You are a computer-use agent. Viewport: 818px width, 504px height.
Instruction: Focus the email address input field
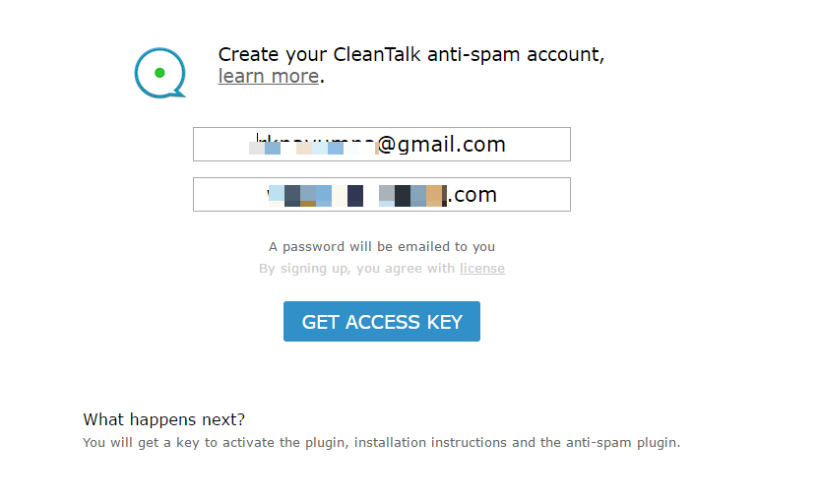(382, 144)
